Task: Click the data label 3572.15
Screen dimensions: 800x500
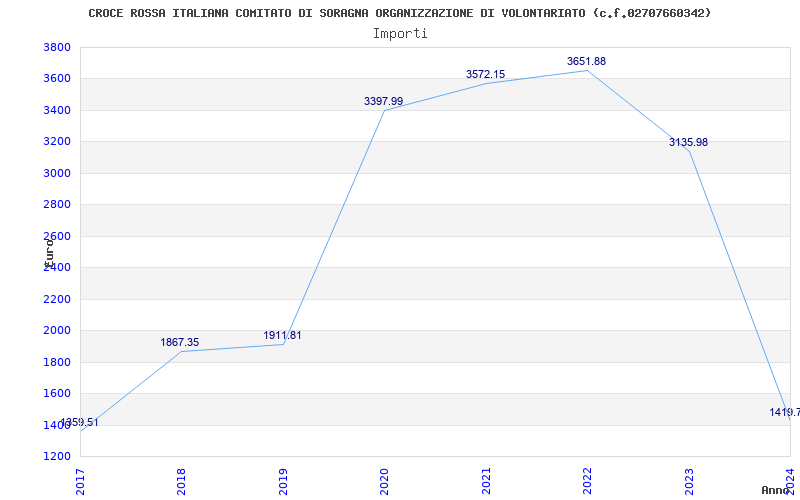Action: point(485,74)
